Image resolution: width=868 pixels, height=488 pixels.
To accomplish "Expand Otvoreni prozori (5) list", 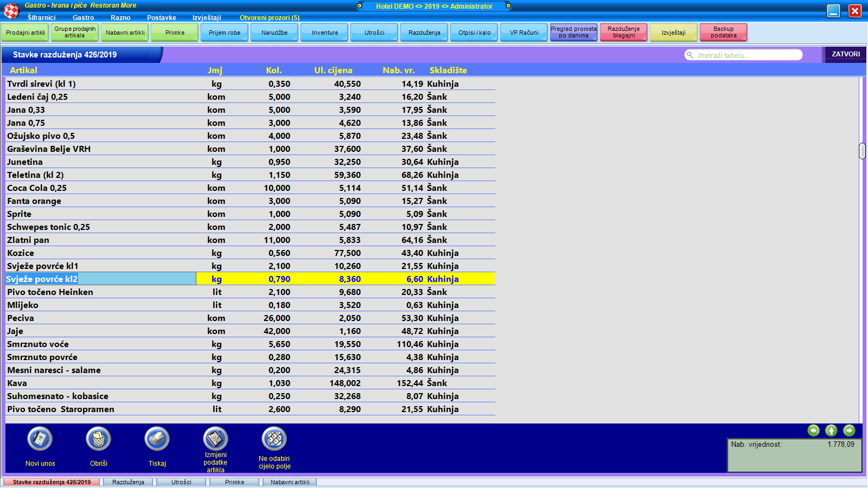I will (x=269, y=17).
